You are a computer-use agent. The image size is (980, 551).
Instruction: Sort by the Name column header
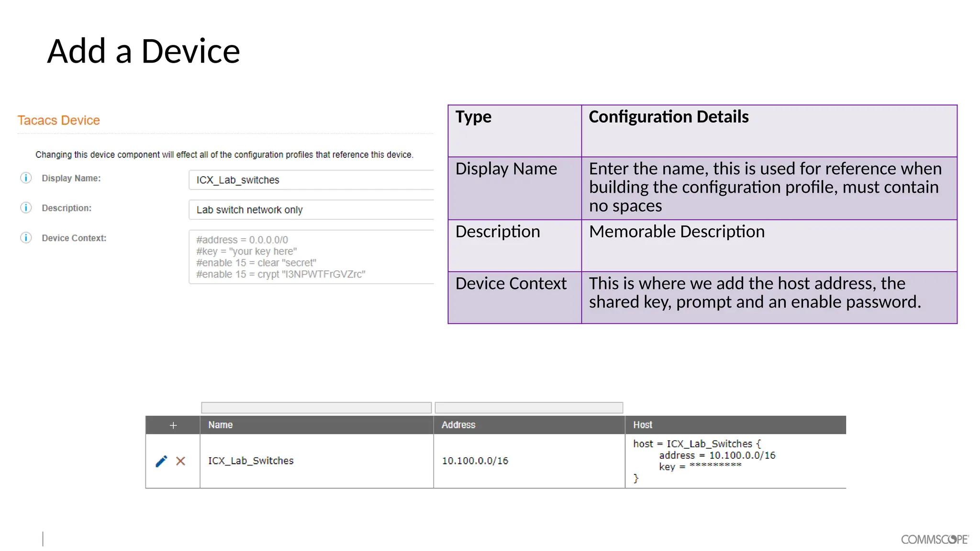pos(317,425)
